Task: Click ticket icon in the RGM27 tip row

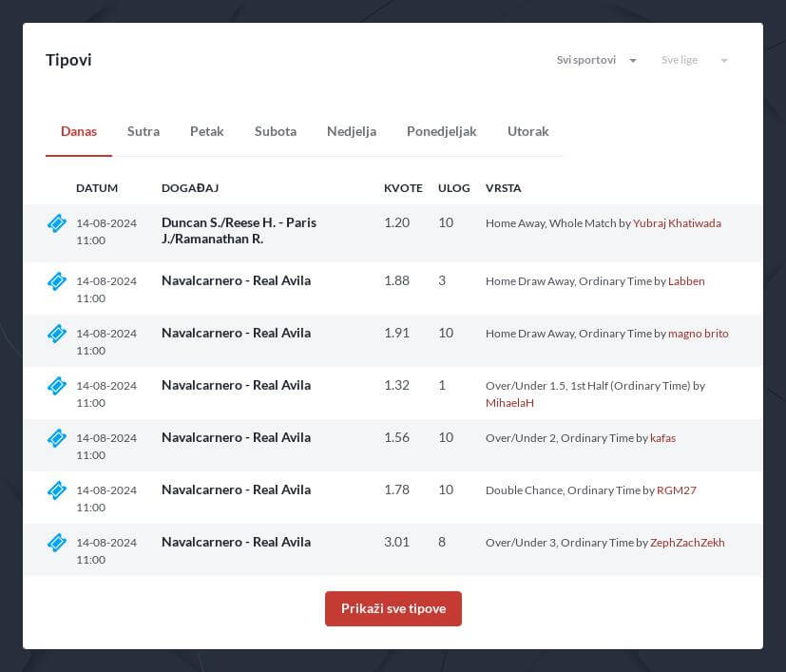Action: [x=57, y=490]
